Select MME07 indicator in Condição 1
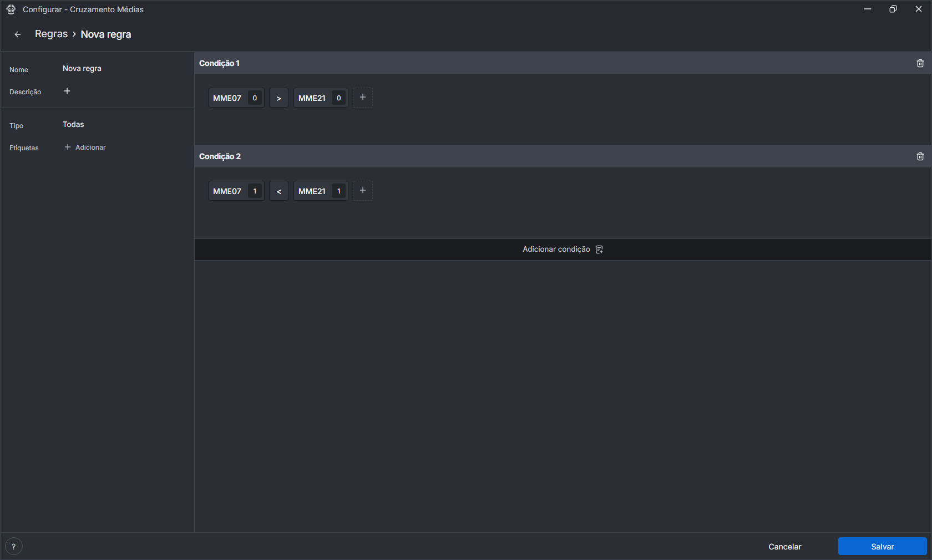This screenshot has height=560, width=932. [227, 98]
